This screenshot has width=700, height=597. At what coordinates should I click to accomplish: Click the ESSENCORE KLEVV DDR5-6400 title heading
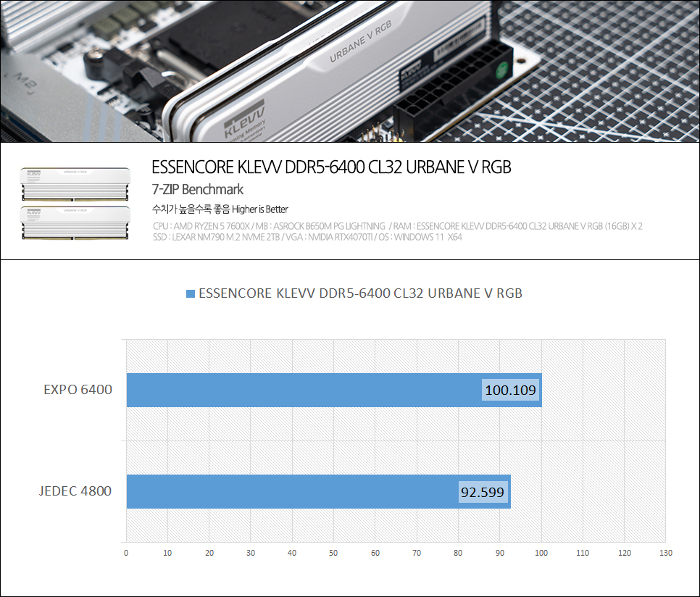pyautogui.click(x=331, y=167)
